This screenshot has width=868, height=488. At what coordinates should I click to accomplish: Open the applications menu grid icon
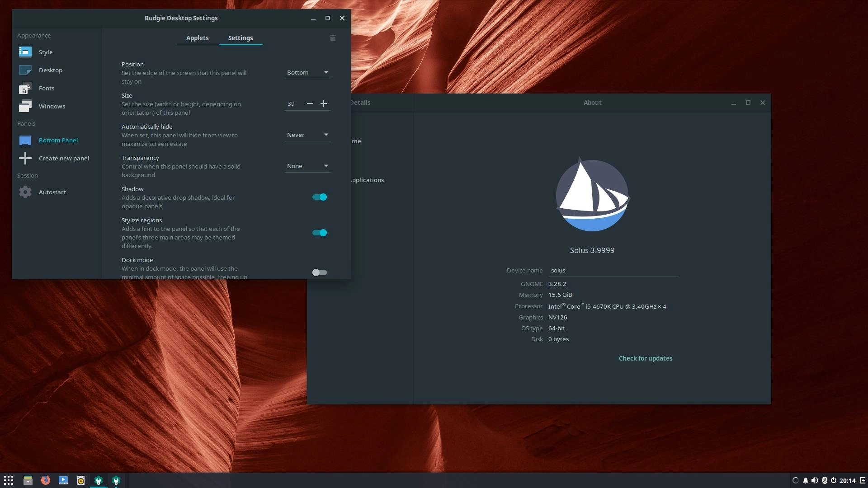[9, 480]
